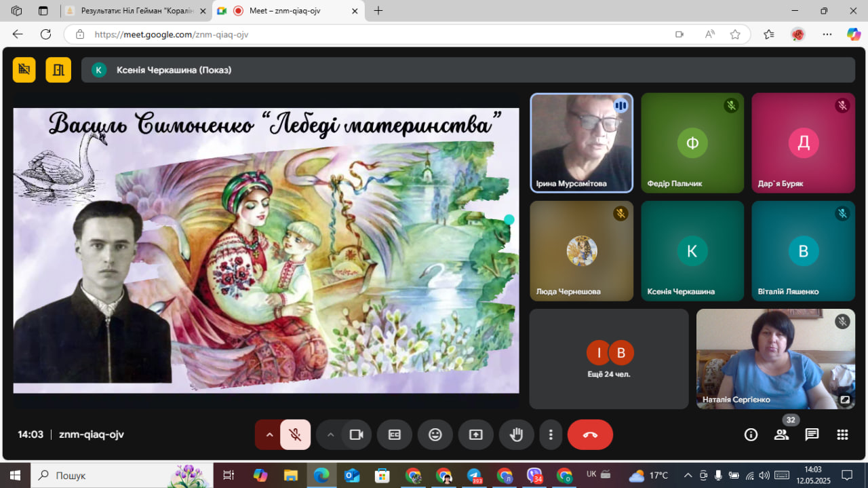
Task: Open meeting details info icon
Action: click(751, 434)
